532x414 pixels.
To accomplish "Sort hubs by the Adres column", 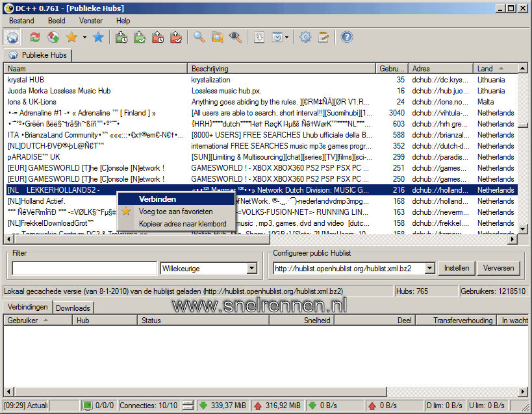I will [x=440, y=69].
